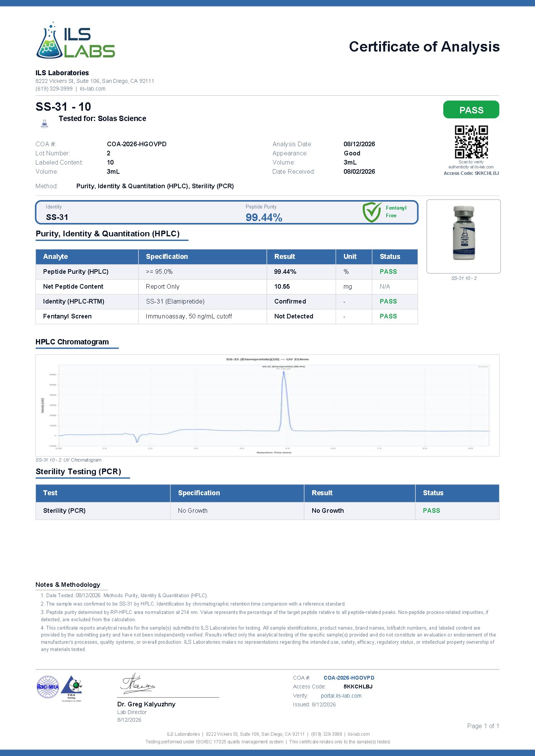The width and height of the screenshot is (535, 756).
Task: Click the PJLA Testing accreditation logo
Action: 71,688
